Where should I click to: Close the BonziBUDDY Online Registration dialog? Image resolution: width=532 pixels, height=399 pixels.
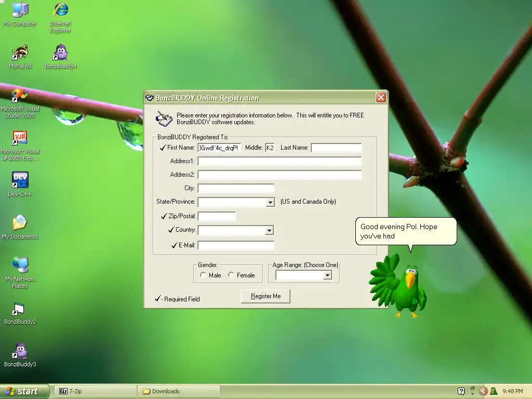[x=381, y=98]
